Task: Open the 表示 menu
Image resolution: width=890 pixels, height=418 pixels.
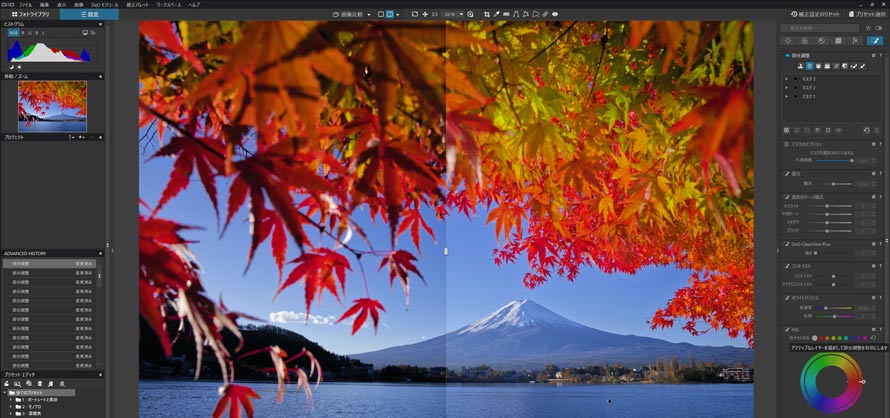Action: (x=62, y=4)
